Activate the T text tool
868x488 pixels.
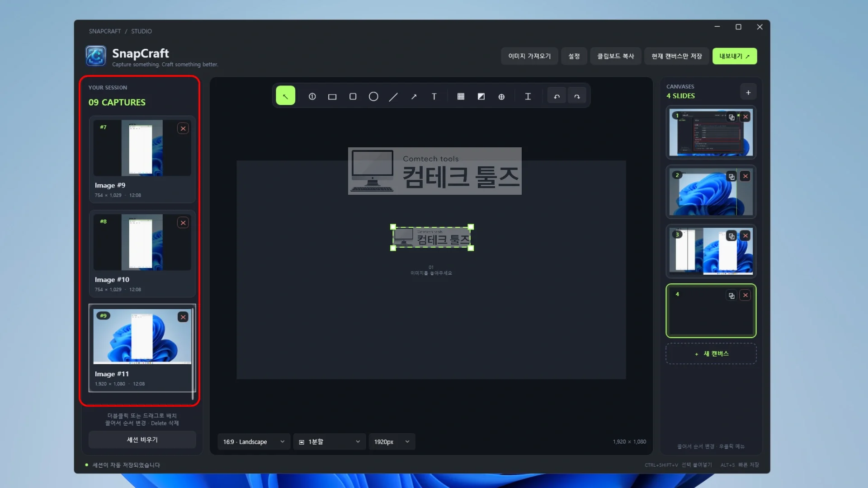tap(434, 96)
